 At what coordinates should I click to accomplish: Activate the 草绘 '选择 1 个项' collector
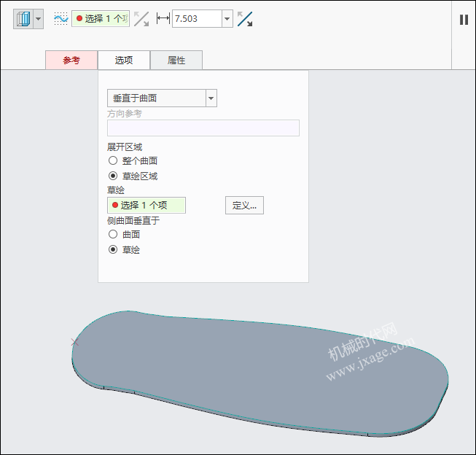click(x=147, y=206)
